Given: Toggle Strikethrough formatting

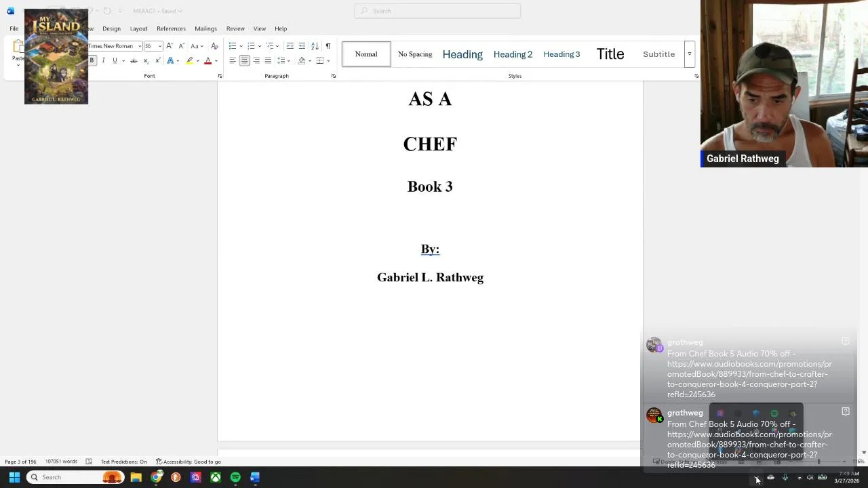Looking at the screenshot, I should point(134,60).
